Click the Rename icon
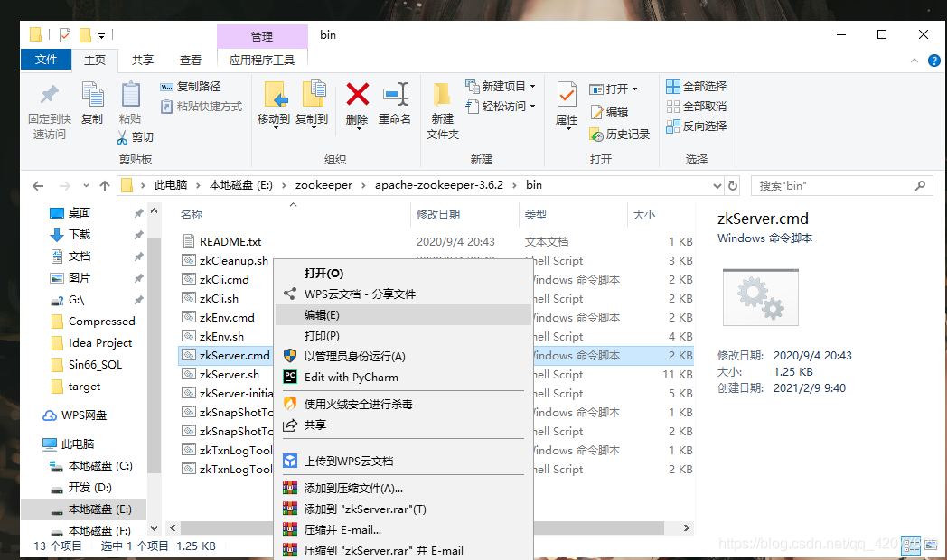947x560 pixels. [x=396, y=95]
